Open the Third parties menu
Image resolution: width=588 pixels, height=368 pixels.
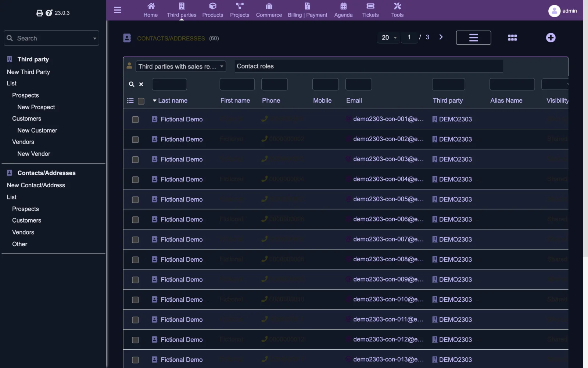coord(182,10)
